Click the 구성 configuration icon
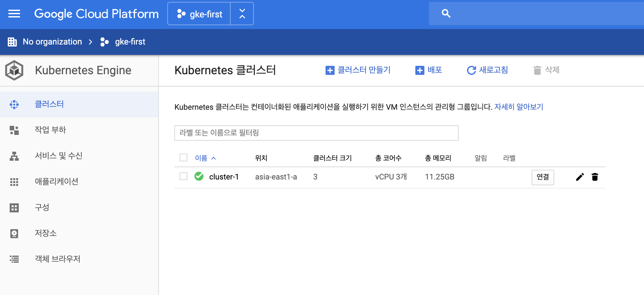The image size is (644, 295). coord(14,208)
